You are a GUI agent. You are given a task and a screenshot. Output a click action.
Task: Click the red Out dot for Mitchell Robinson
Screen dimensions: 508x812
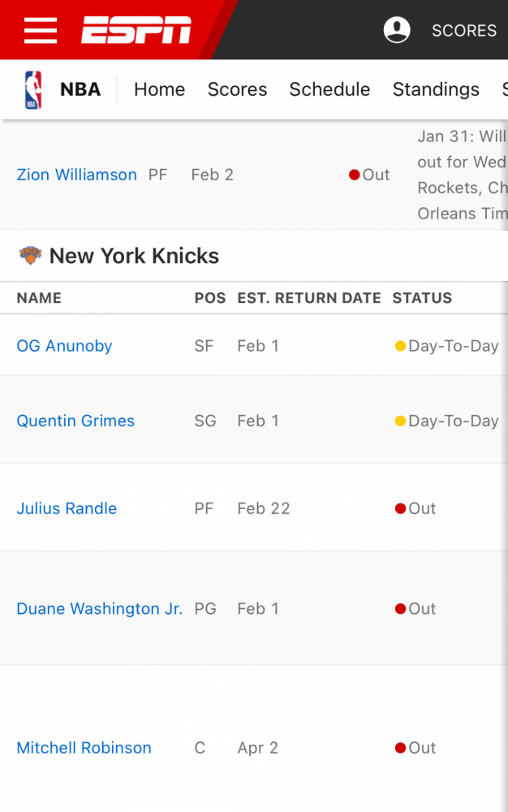tap(400, 748)
